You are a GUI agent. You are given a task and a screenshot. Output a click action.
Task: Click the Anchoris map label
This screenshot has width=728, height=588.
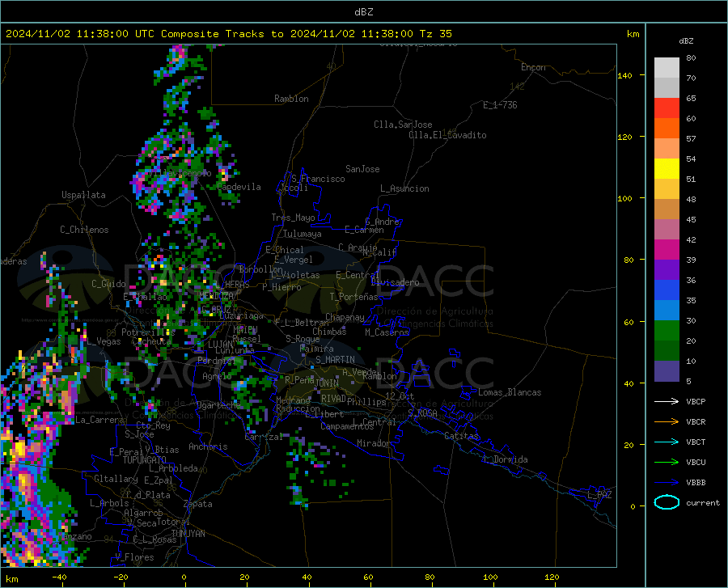(x=208, y=446)
